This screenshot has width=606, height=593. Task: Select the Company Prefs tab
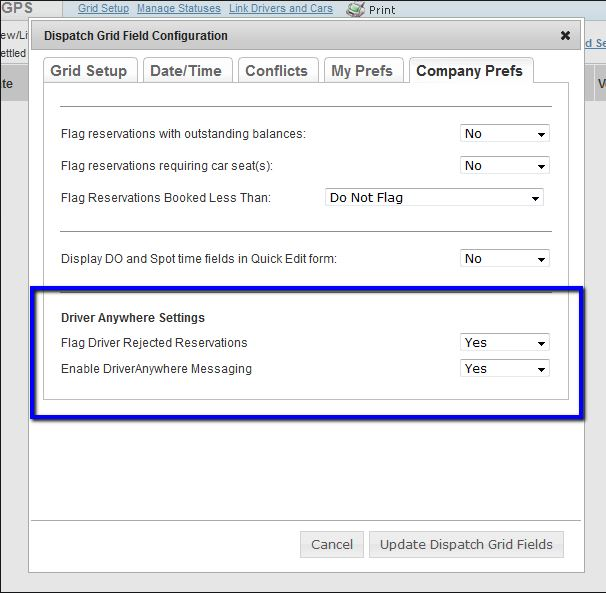(469, 71)
